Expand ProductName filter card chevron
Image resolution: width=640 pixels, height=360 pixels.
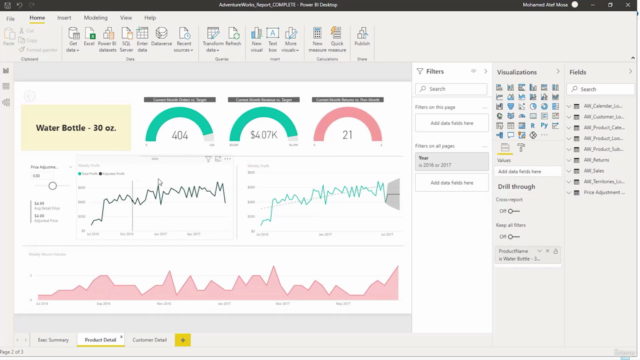click(x=539, y=251)
